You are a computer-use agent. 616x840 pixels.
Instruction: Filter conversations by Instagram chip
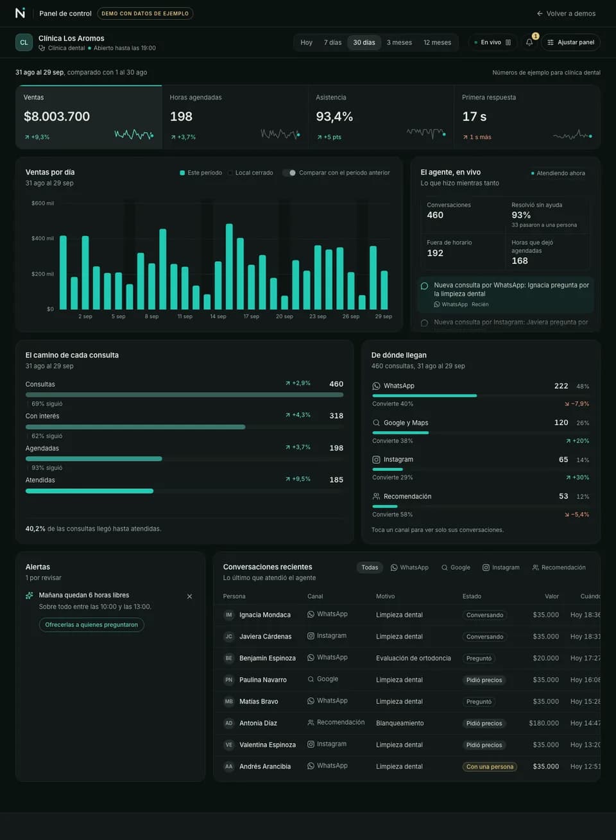coord(501,567)
